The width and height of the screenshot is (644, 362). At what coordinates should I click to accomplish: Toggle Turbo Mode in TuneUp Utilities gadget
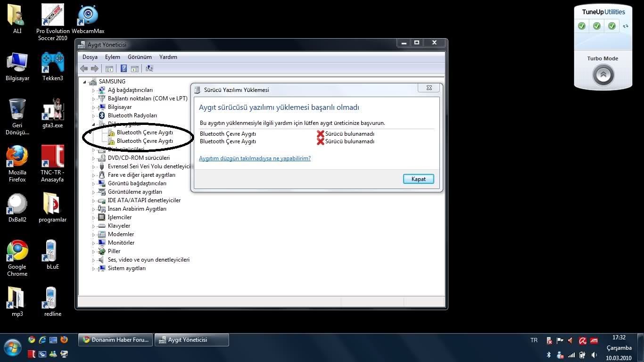click(603, 74)
